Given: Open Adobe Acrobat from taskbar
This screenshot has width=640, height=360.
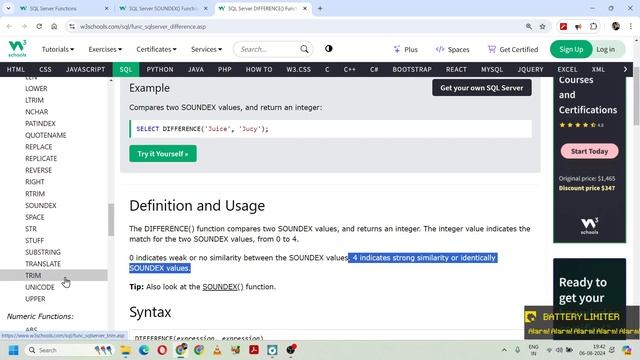Looking at the screenshot, I should [x=254, y=350].
